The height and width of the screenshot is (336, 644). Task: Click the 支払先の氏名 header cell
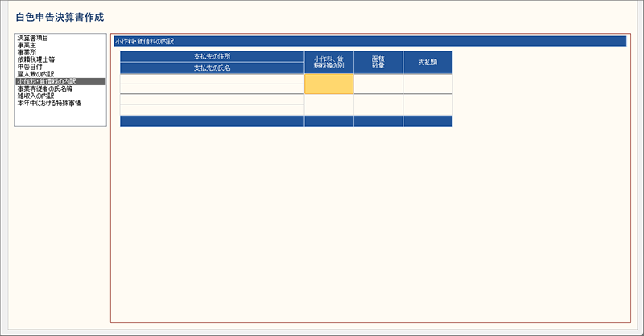click(x=212, y=68)
